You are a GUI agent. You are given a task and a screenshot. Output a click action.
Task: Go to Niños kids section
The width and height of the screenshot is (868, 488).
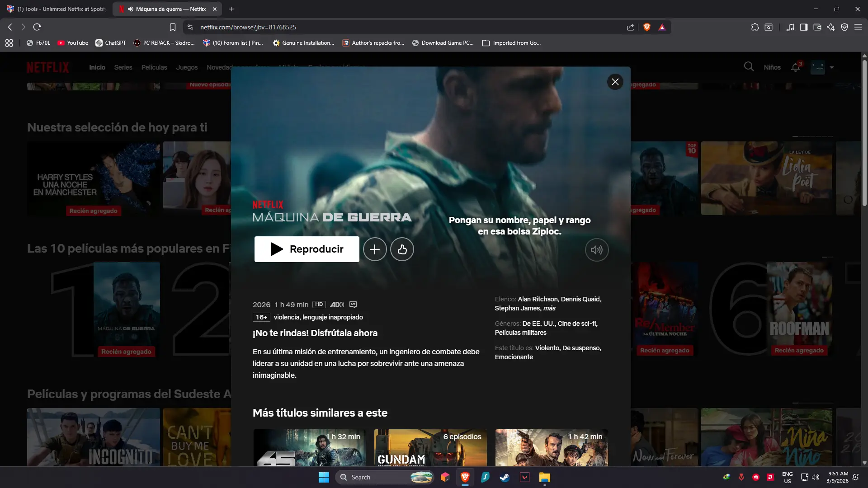click(x=772, y=67)
